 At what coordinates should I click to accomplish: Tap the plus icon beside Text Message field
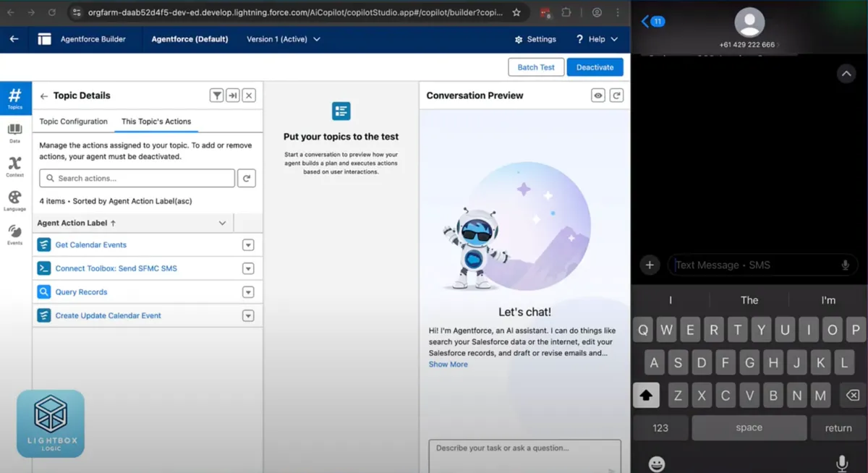650,265
